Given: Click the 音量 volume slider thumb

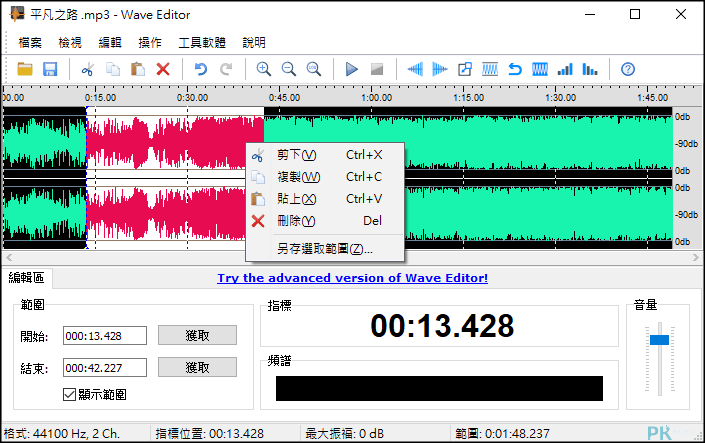Looking at the screenshot, I should (x=660, y=340).
